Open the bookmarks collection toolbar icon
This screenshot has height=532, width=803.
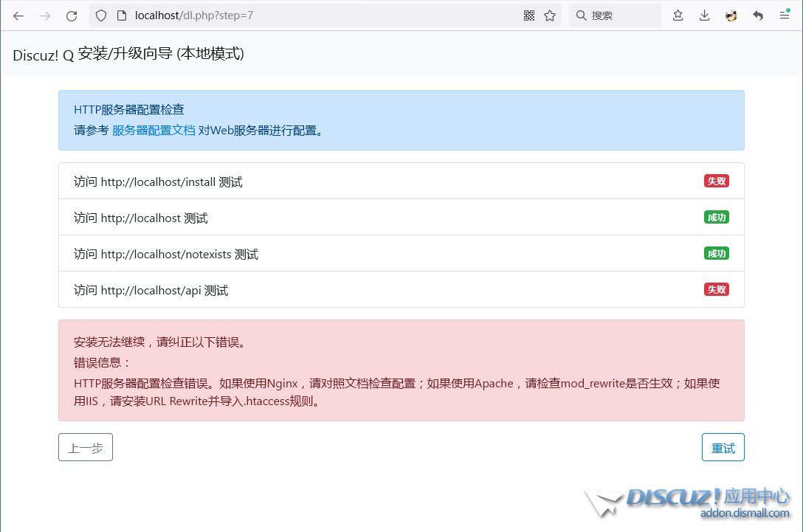678,15
